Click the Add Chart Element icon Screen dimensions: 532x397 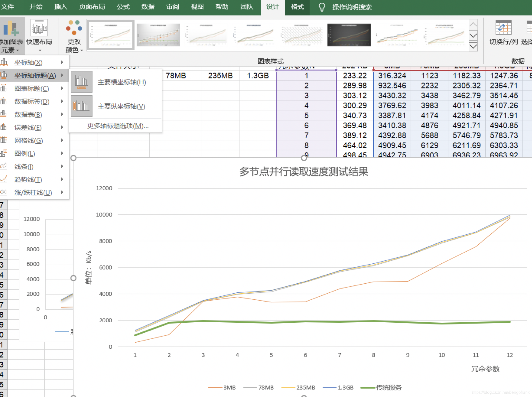click(11, 29)
